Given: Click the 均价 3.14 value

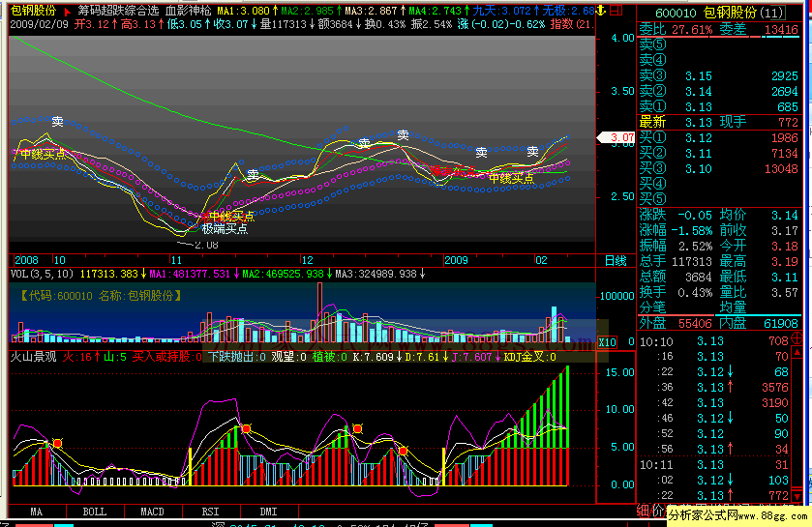Looking at the screenshot, I should [x=785, y=215].
